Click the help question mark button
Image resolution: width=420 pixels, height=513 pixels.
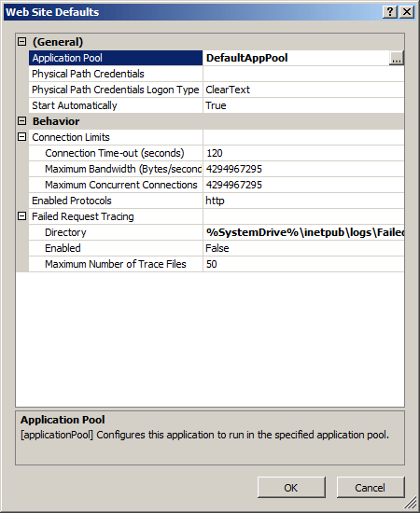coord(389,12)
